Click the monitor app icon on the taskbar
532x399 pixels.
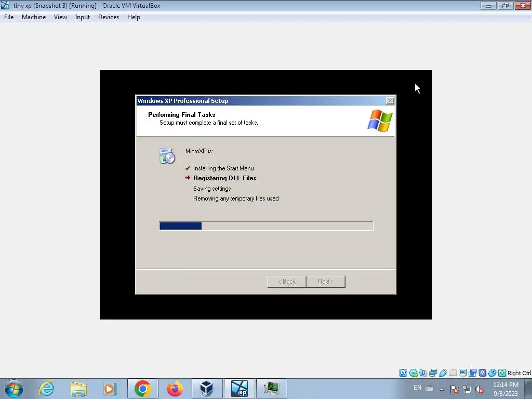coord(271,389)
